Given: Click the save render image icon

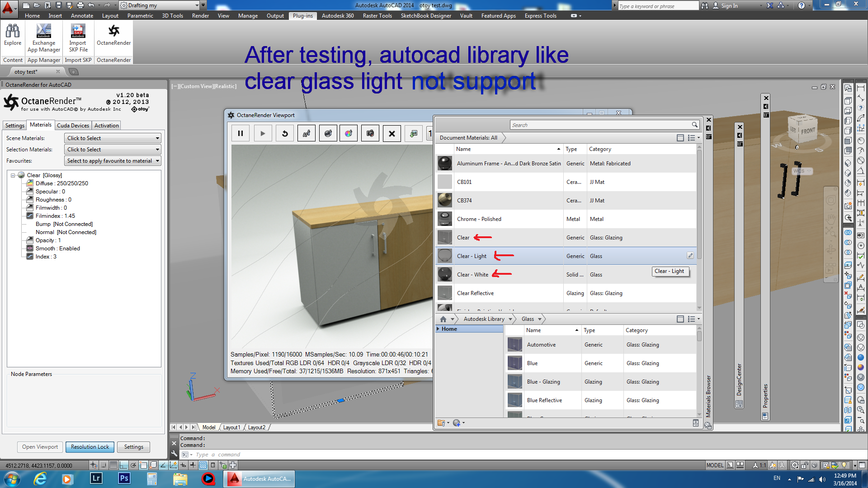Looking at the screenshot, I should click(414, 133).
